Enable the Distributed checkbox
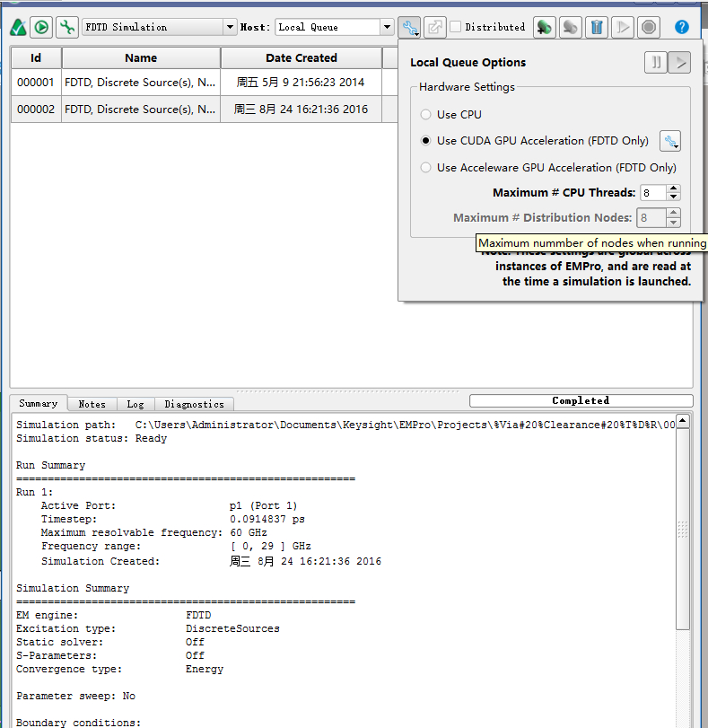708x728 pixels. click(x=456, y=27)
